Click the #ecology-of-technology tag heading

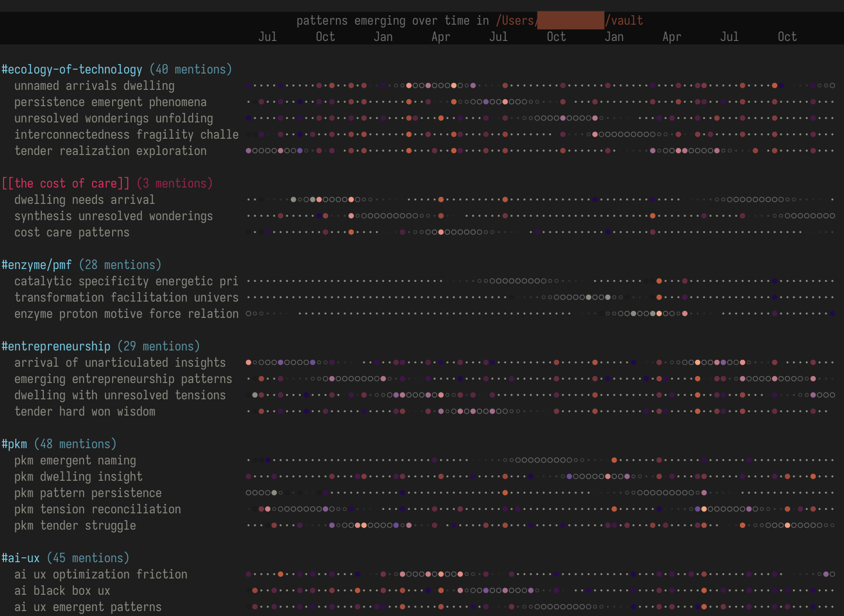(x=72, y=70)
